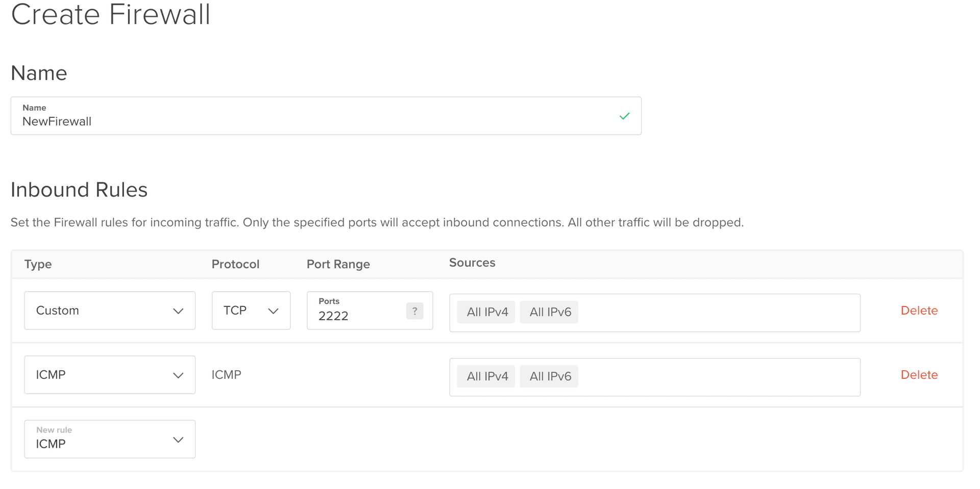The height and width of the screenshot is (489, 980).
Task: Click empty area of ICMP rule Sources box
Action: tap(715, 377)
